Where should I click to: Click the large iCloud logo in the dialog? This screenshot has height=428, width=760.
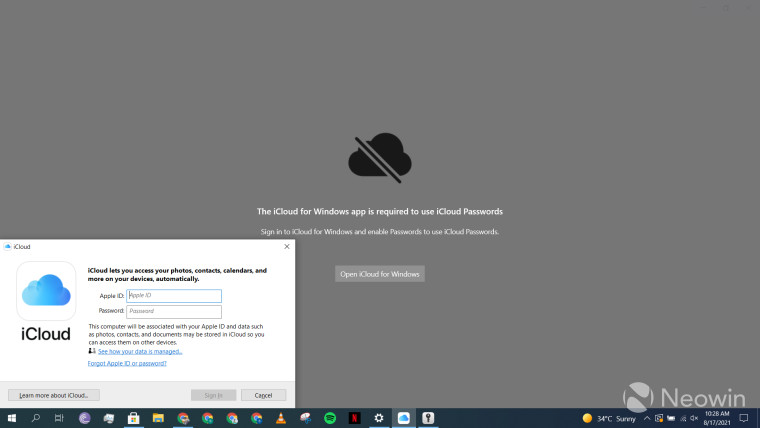(x=46, y=291)
